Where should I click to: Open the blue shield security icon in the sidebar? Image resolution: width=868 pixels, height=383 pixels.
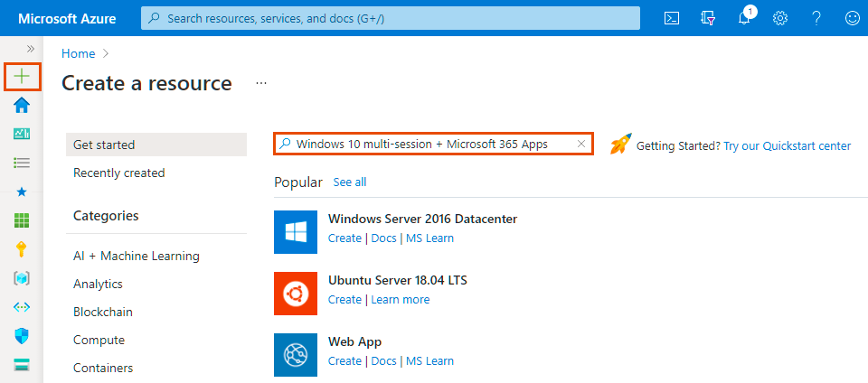point(22,336)
